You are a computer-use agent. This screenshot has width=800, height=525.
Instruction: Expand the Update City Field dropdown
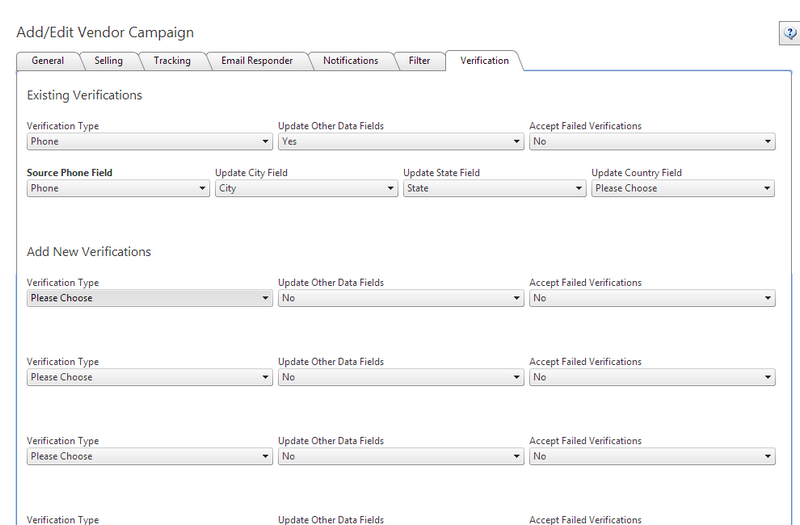pos(306,188)
